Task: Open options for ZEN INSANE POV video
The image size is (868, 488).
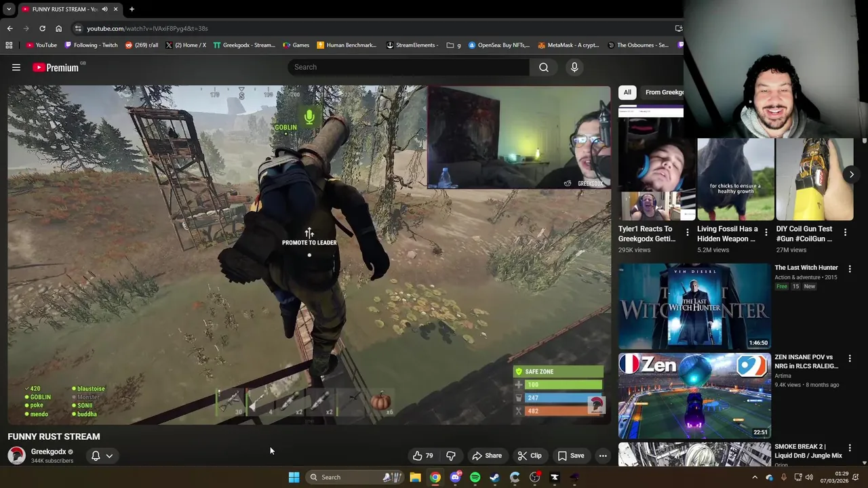Action: [850, 358]
